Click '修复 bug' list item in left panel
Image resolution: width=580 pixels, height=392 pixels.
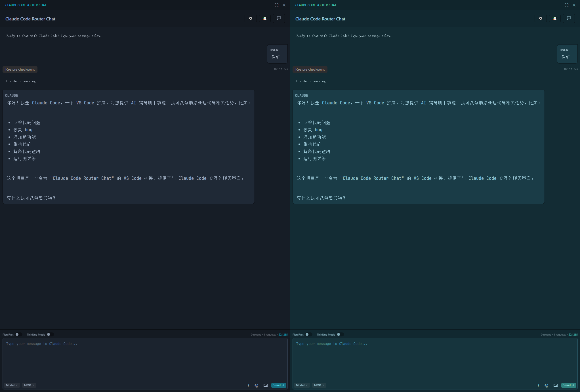23,130
